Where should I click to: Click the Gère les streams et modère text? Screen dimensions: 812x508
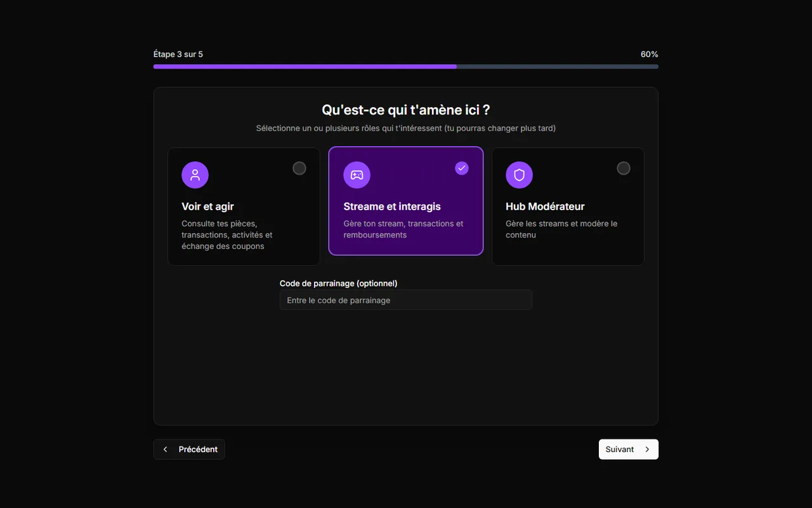561,229
